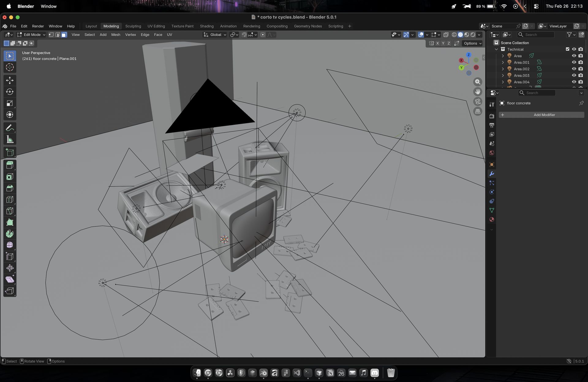Hide Area.002 light in viewport
Image resolution: width=588 pixels, height=382 pixels.
(574, 69)
